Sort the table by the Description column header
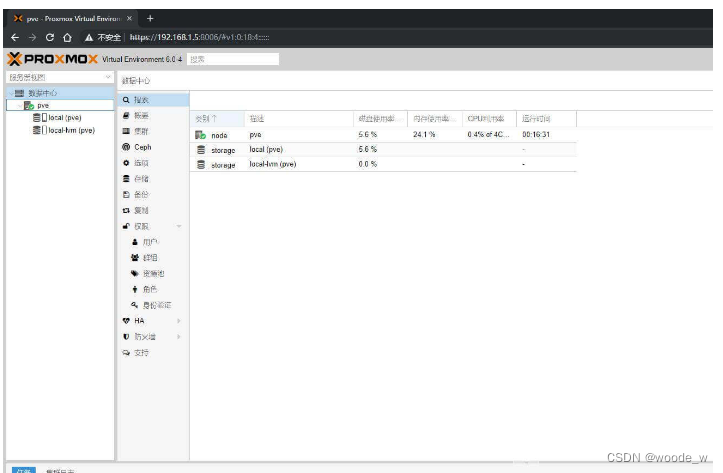This screenshot has width=723, height=473. click(299, 119)
